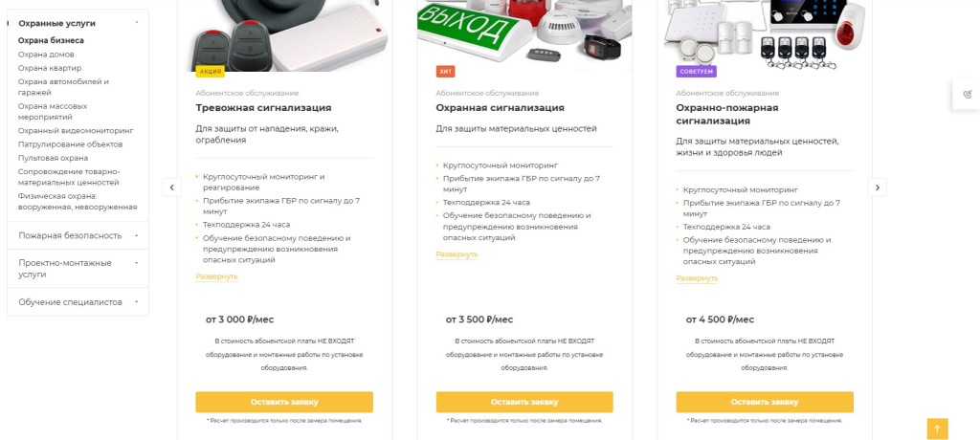Click the next slide arrow of carousel
The height and width of the screenshot is (440, 980).
pos(877,187)
